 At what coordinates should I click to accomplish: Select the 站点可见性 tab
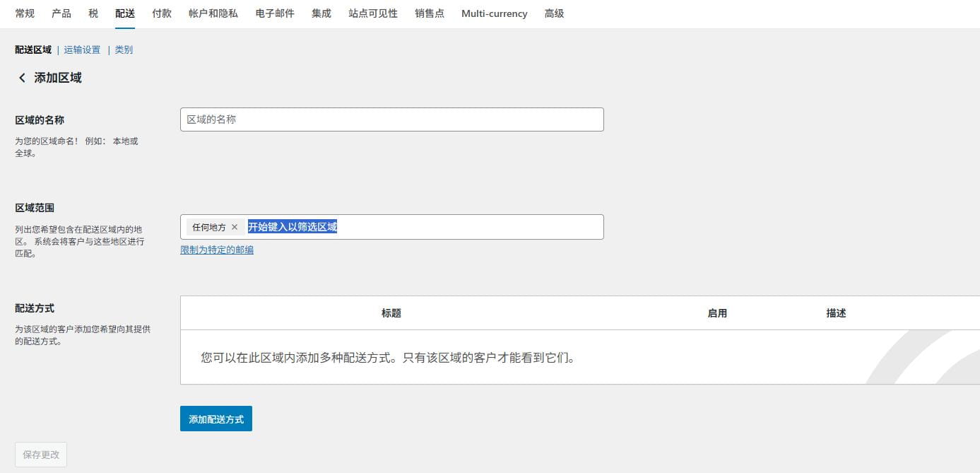[x=372, y=13]
